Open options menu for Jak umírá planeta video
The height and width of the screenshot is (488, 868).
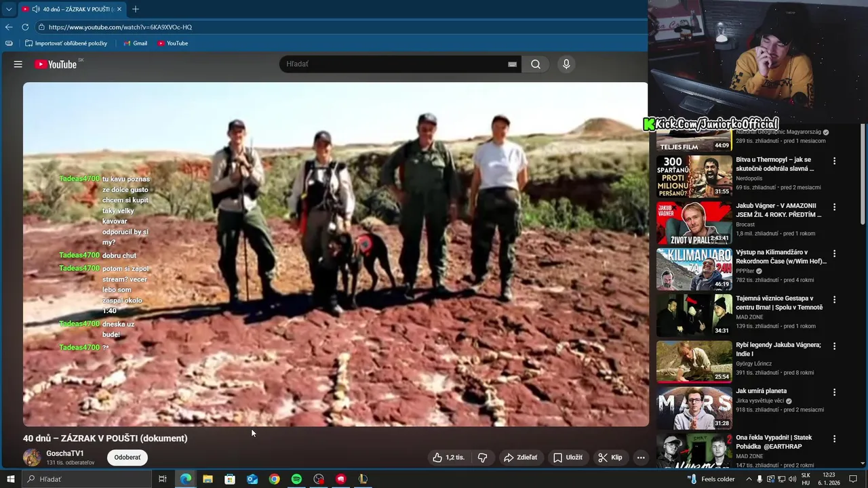[x=835, y=392]
